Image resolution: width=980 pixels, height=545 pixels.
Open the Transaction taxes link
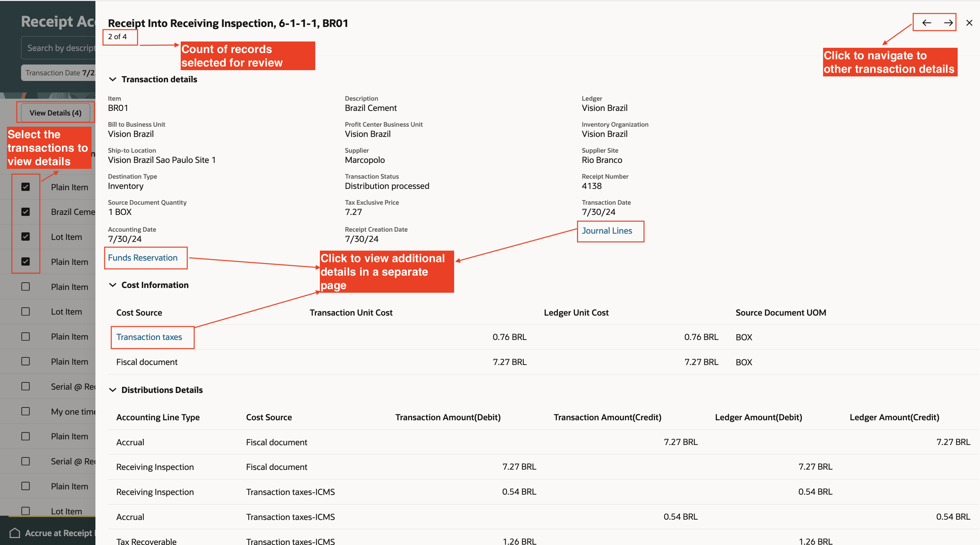(x=149, y=337)
